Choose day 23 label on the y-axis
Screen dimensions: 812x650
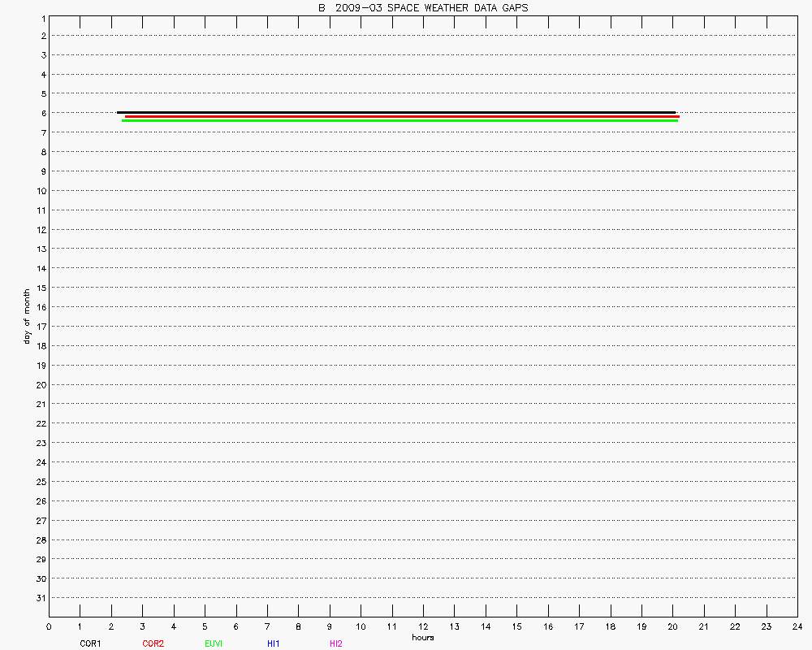[x=39, y=444]
